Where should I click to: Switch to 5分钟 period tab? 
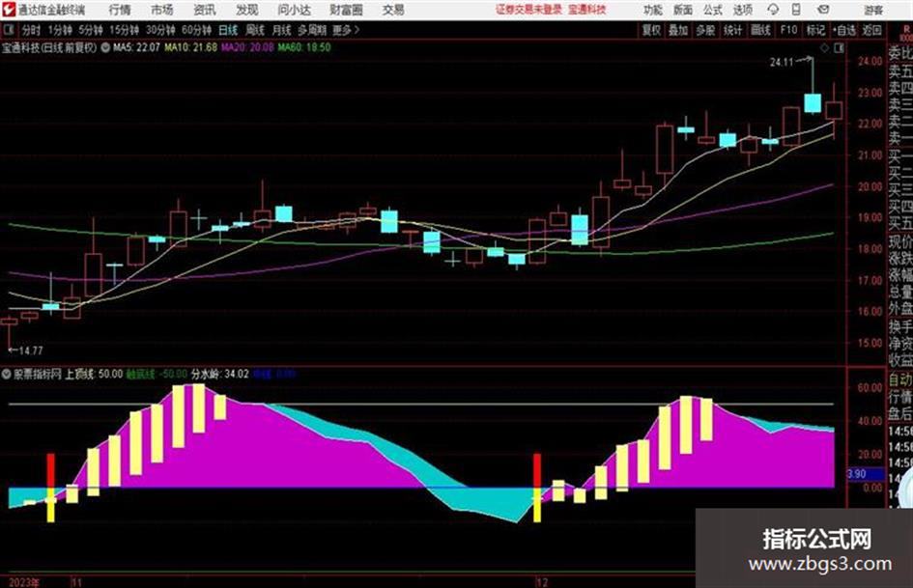point(91,30)
